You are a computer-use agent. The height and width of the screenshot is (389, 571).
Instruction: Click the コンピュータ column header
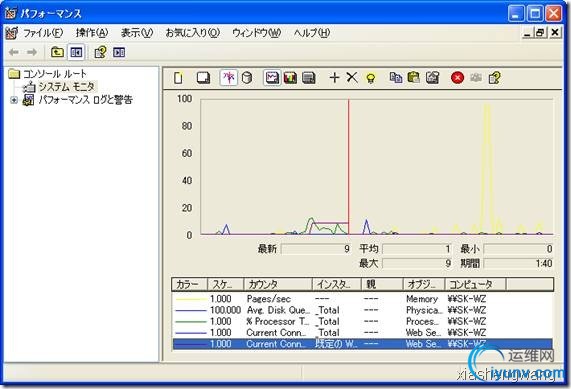(x=475, y=284)
